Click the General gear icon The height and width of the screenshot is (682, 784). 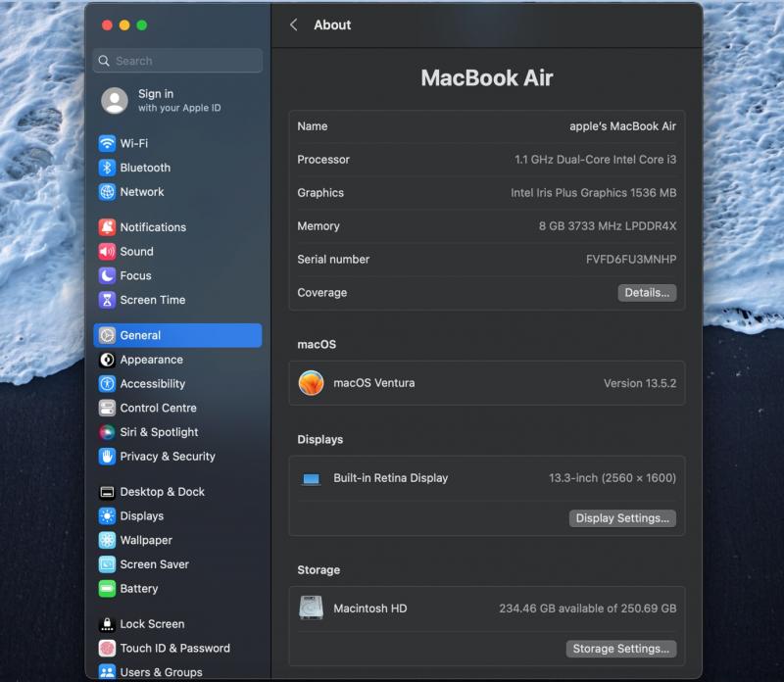pyautogui.click(x=107, y=335)
